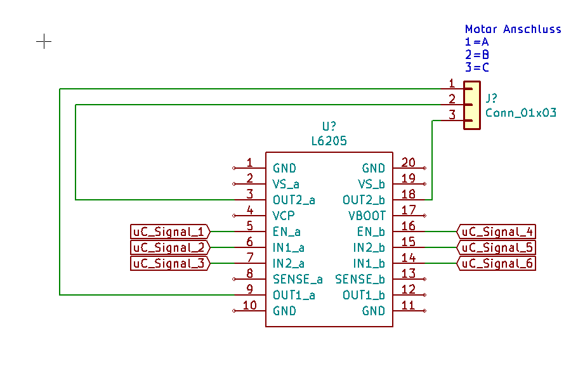This screenshot has height=392, width=578.
Task: Select the uC_Signal_2 global label
Action: tap(170, 247)
